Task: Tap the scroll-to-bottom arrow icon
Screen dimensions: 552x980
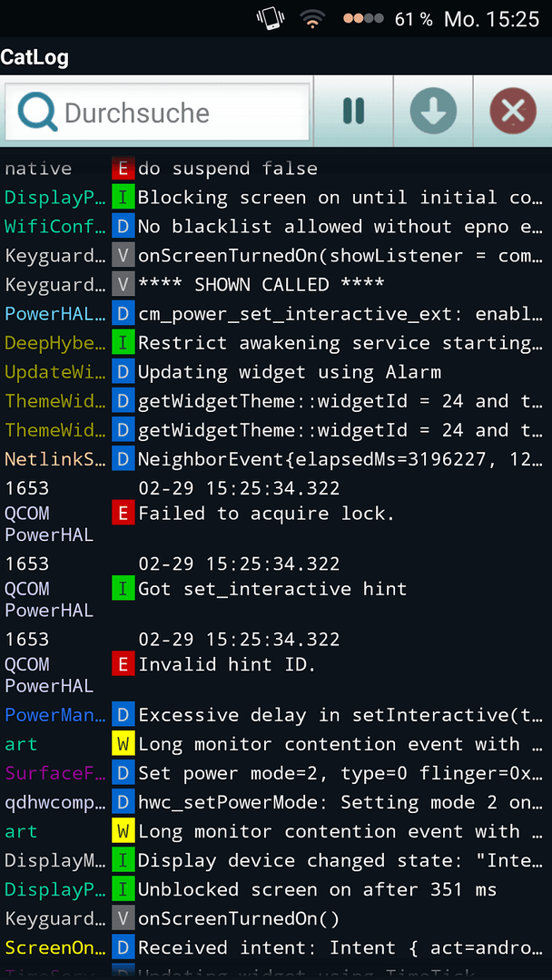Action: pos(433,112)
